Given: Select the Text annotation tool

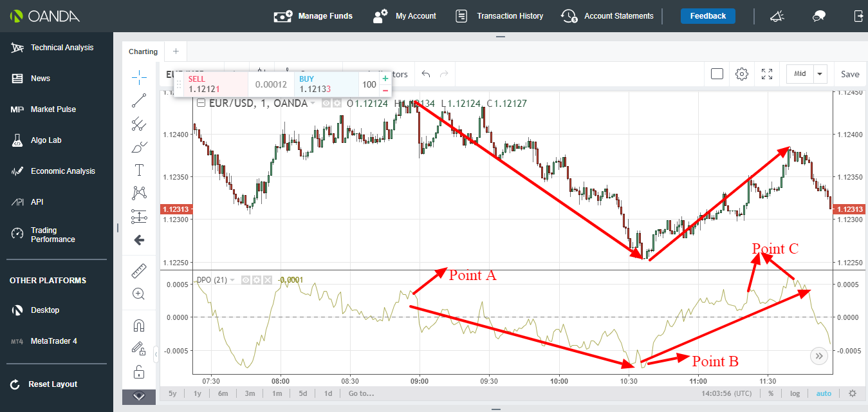Looking at the screenshot, I should point(139,170).
